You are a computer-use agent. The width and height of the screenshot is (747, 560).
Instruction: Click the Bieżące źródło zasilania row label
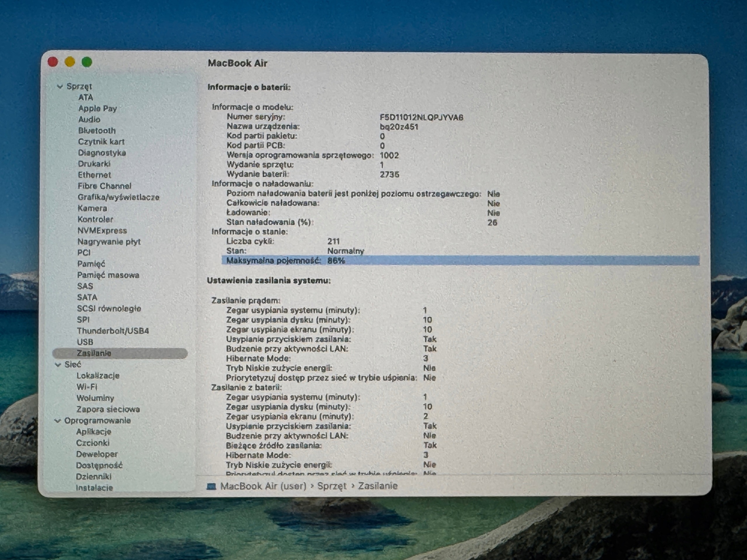coord(274,446)
